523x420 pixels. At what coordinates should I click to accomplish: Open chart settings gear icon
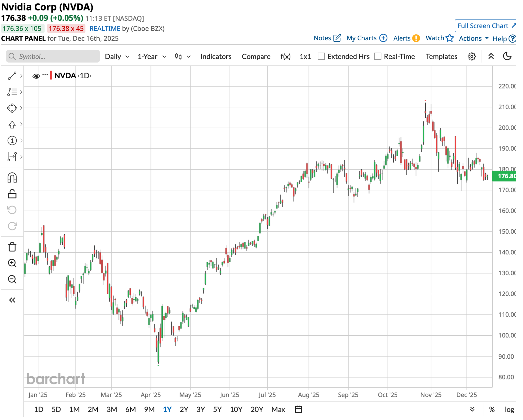pyautogui.click(x=471, y=56)
